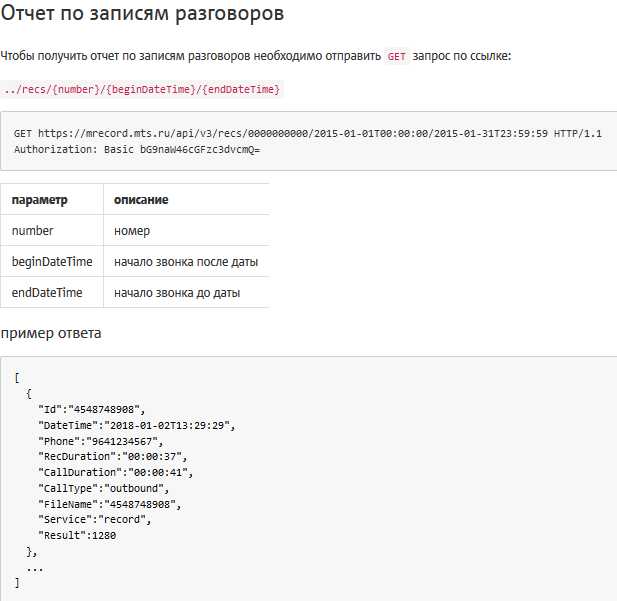
Task: Click the "RecDuration":"00:00:37" line
Action: [113, 457]
